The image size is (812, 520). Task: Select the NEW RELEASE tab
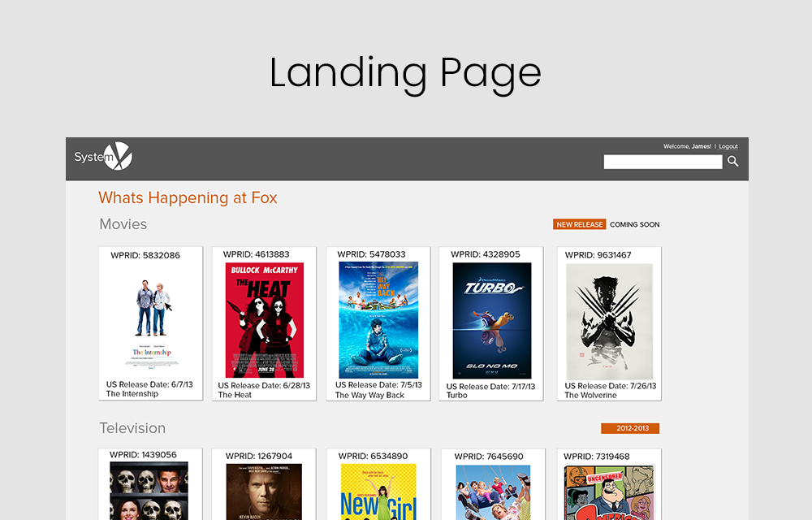[x=580, y=224]
